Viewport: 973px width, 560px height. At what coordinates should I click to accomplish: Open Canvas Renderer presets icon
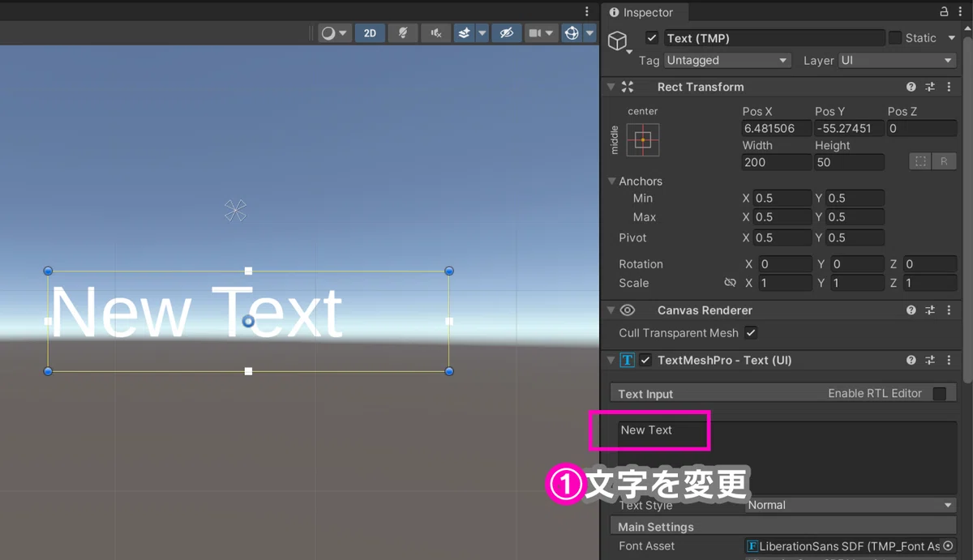[930, 310]
